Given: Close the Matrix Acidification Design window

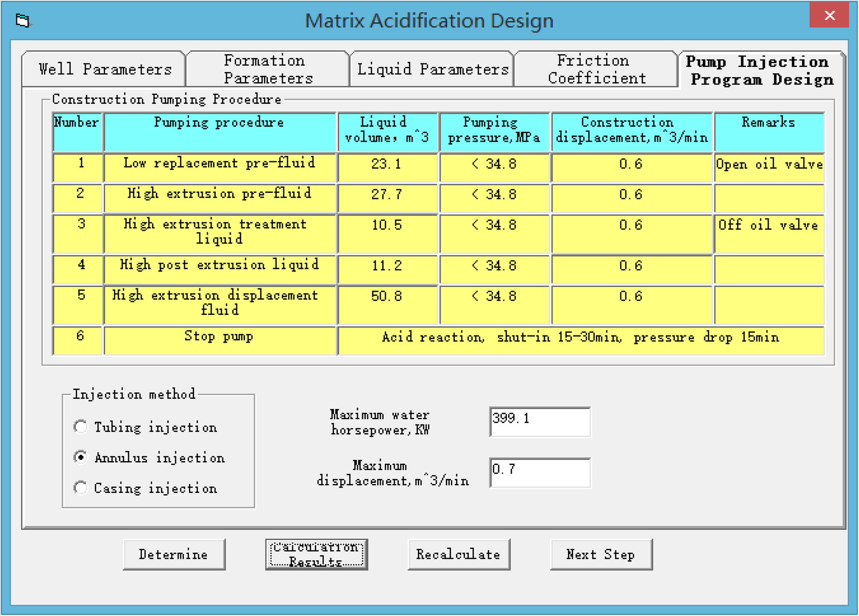Looking at the screenshot, I should pos(829,16).
